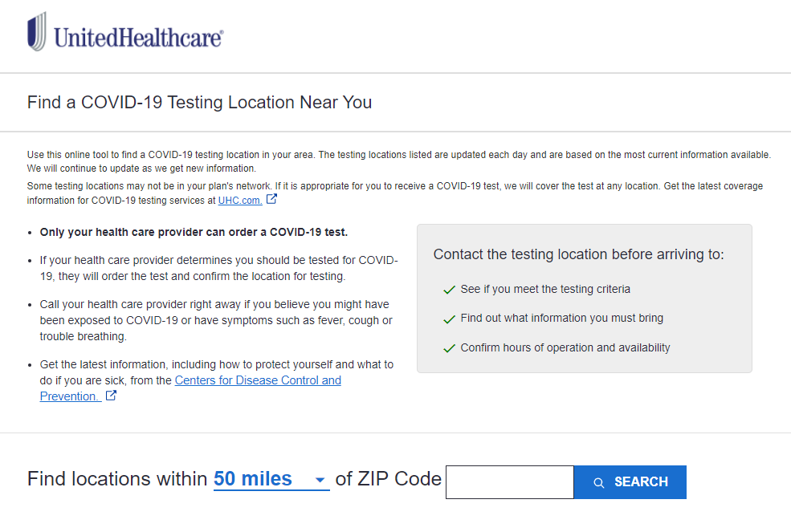The image size is (791, 532).
Task: Click checkmark icon beside testing criteria item
Action: [449, 290]
